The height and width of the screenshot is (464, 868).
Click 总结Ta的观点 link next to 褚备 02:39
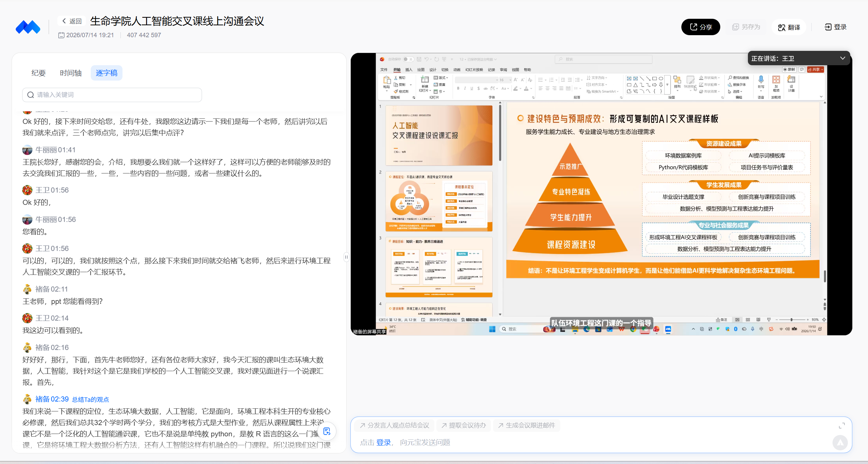[x=90, y=399]
